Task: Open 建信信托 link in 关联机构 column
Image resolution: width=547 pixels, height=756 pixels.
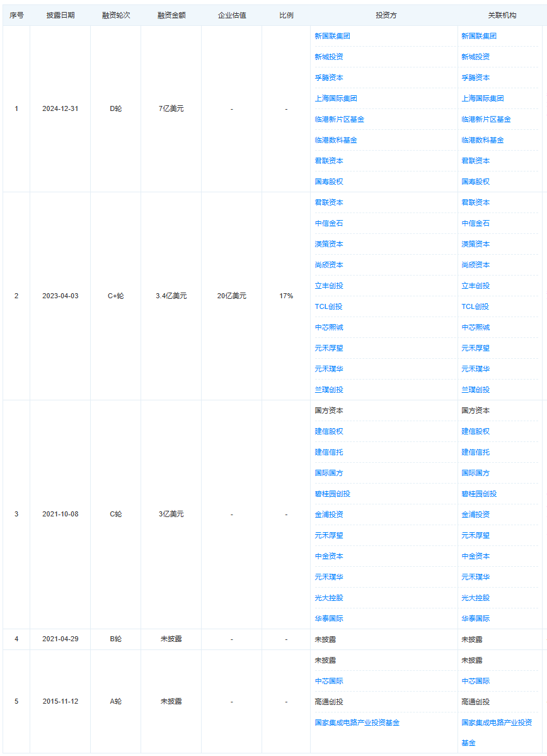Action: (x=475, y=452)
